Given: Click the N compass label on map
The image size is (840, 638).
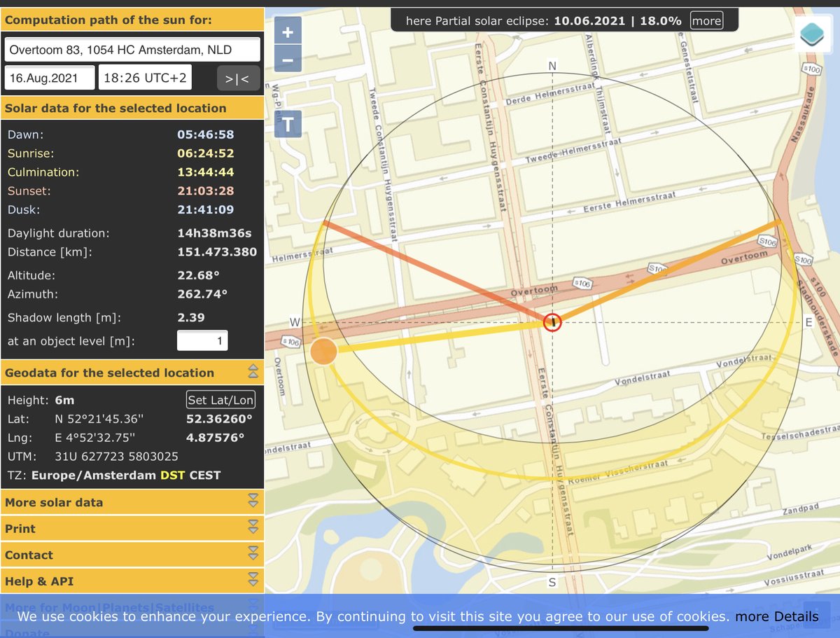Looking at the screenshot, I should (552, 67).
